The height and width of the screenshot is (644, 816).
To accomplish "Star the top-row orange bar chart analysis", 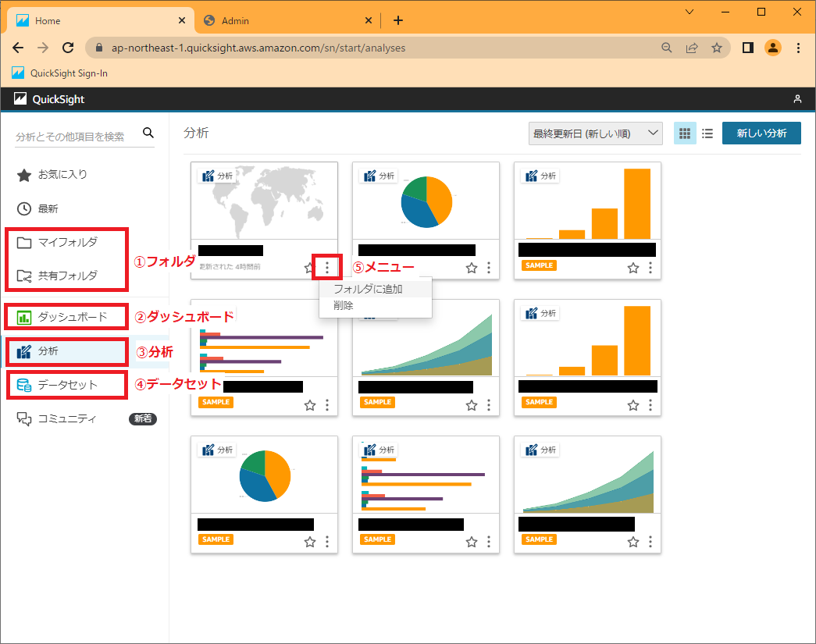I will 632,268.
